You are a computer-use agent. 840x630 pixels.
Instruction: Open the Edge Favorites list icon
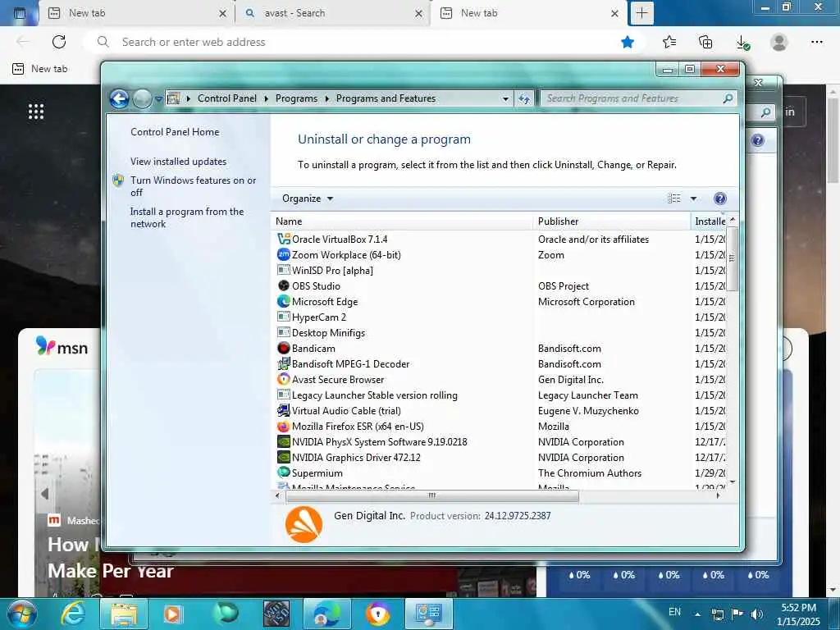tap(669, 42)
